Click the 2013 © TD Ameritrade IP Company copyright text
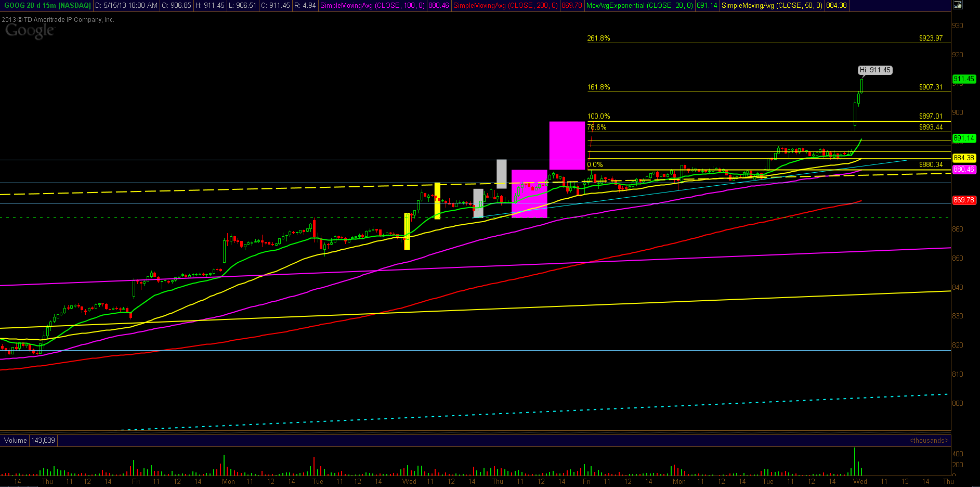 point(58,20)
